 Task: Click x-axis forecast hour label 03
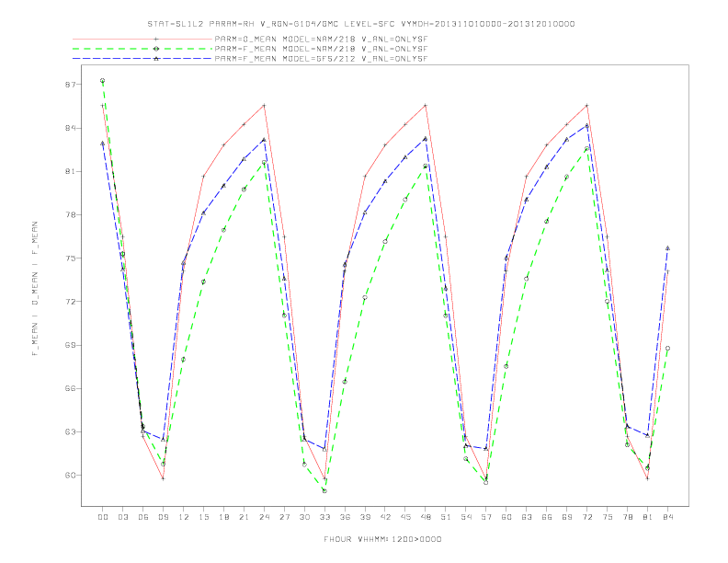click(122, 517)
